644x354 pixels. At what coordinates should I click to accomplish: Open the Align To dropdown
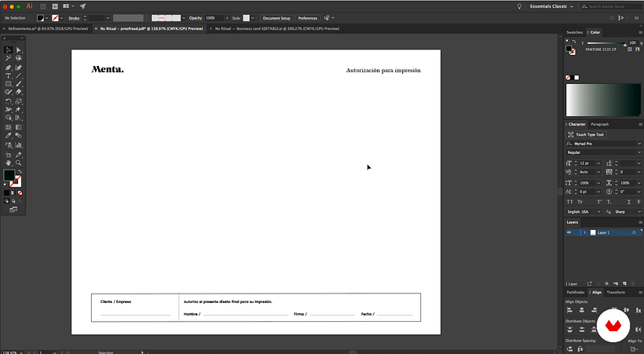[635, 349]
